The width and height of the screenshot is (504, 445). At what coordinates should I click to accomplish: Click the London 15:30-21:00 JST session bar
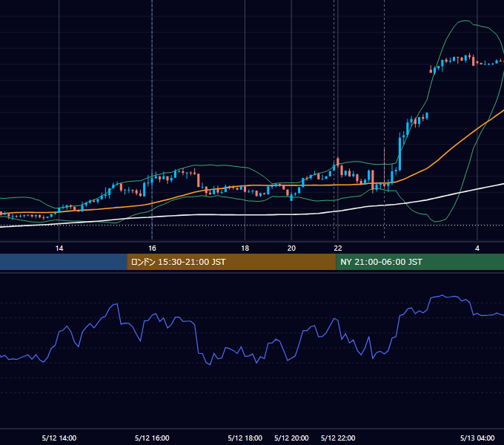tap(231, 262)
